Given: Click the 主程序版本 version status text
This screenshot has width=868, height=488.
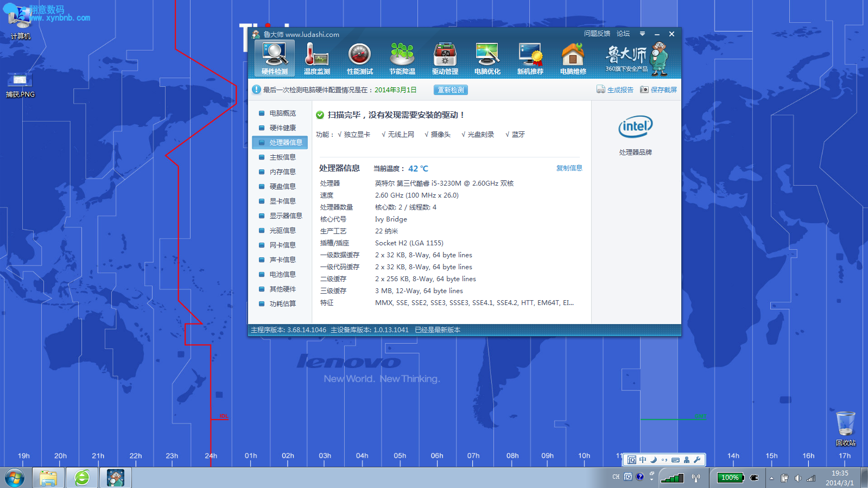Looking at the screenshot, I should pyautogui.click(x=288, y=330).
